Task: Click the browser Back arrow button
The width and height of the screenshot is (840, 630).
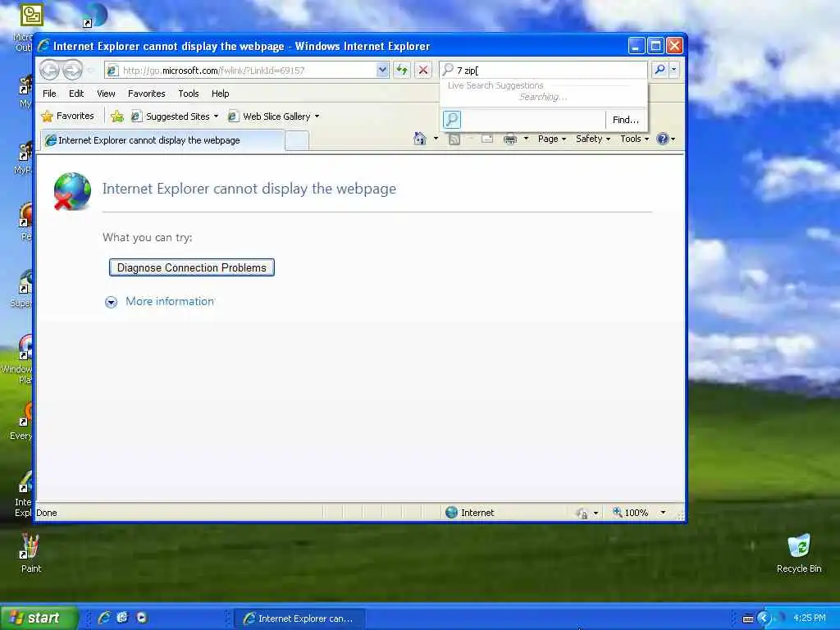Action: tap(50, 71)
